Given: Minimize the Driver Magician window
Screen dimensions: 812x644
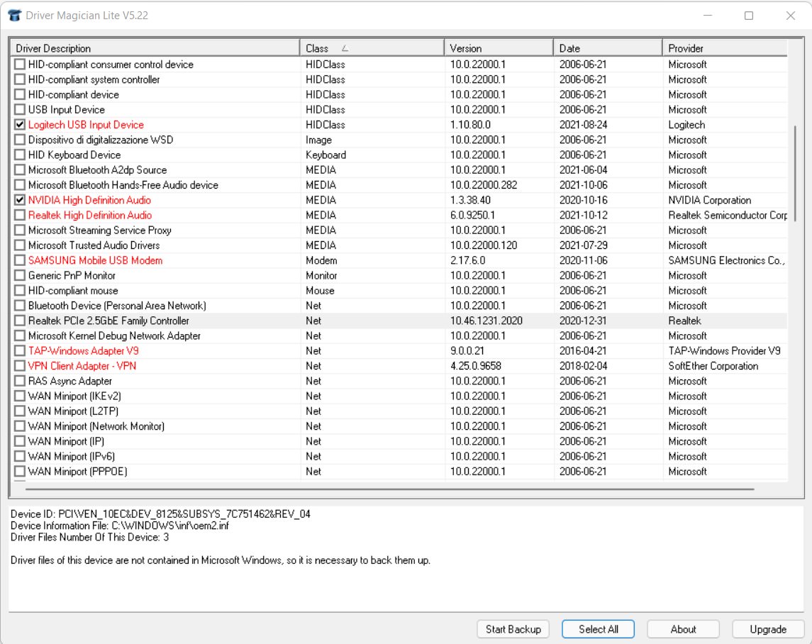Looking at the screenshot, I should [707, 16].
